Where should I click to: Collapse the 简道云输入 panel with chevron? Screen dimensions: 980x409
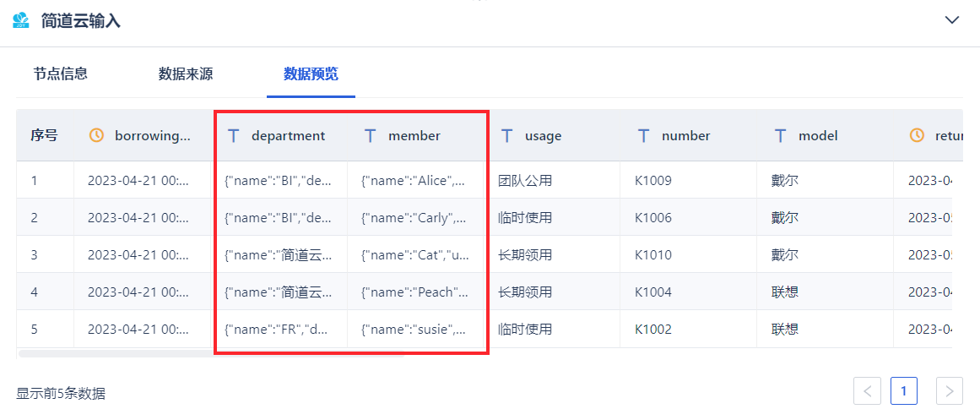tap(952, 20)
